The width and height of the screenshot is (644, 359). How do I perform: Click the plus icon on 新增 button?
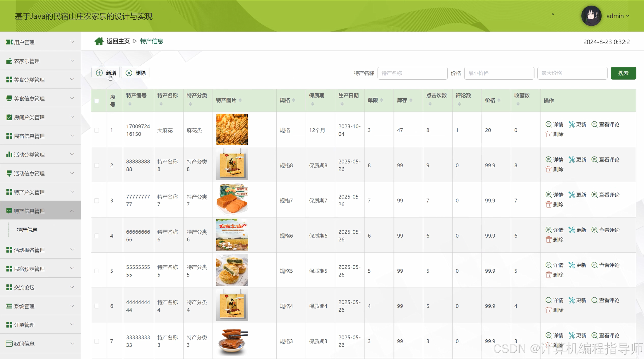100,73
